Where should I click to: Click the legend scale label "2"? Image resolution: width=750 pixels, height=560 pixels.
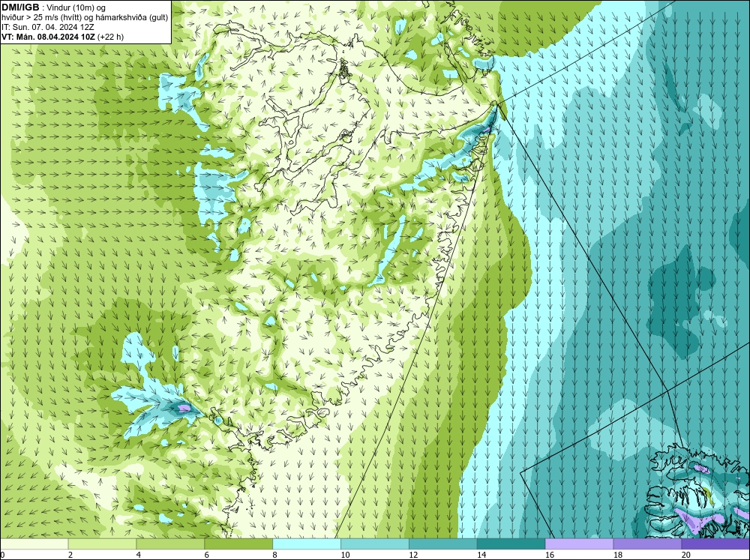[x=70, y=555]
